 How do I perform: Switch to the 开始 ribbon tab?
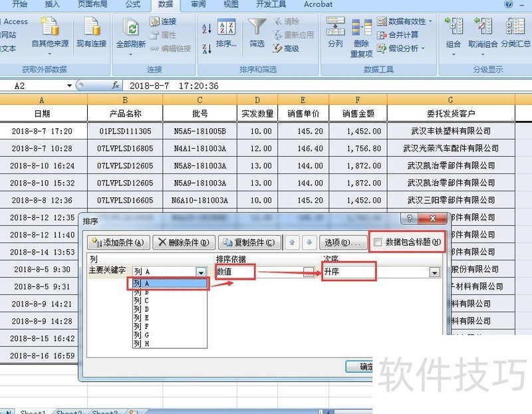pos(19,5)
